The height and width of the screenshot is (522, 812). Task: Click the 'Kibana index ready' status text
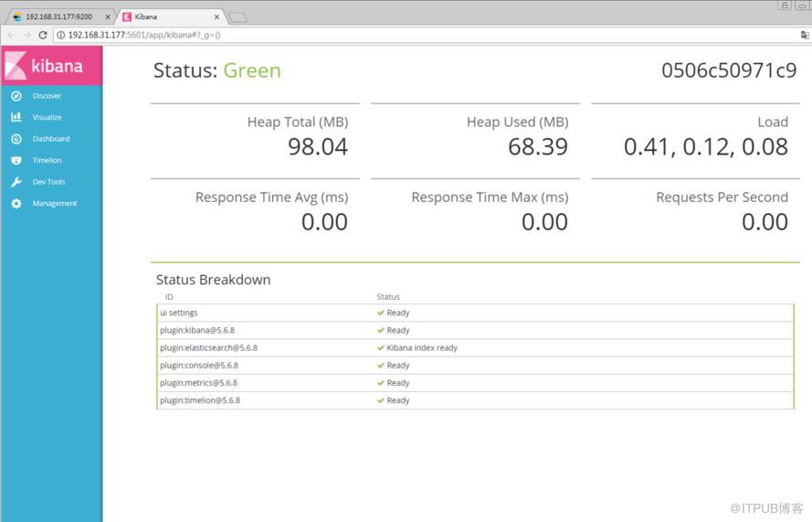pyautogui.click(x=422, y=347)
